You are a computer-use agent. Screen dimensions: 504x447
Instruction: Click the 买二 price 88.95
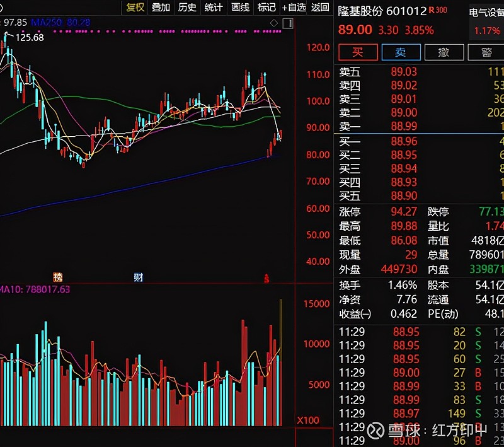[x=404, y=155]
